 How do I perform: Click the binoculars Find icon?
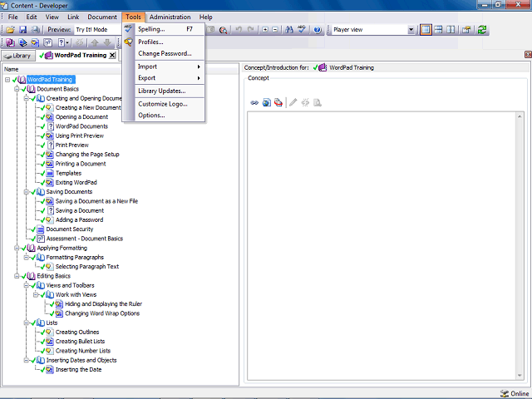tap(289, 30)
